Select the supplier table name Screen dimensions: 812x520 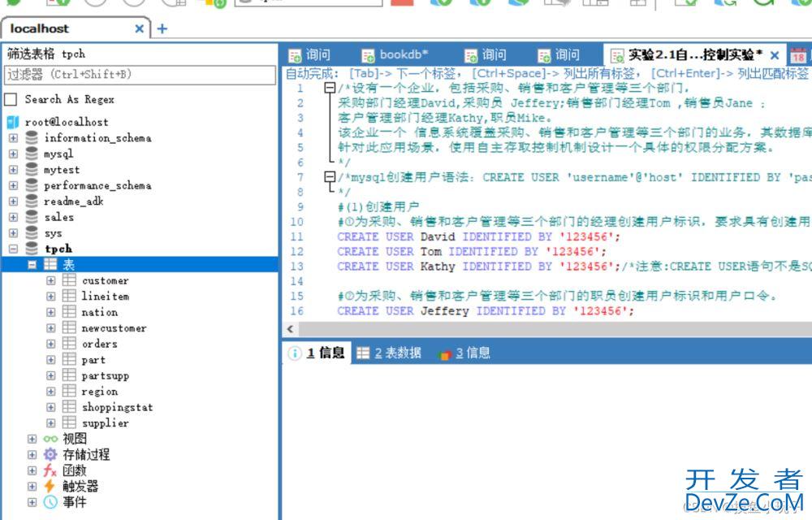(x=105, y=423)
